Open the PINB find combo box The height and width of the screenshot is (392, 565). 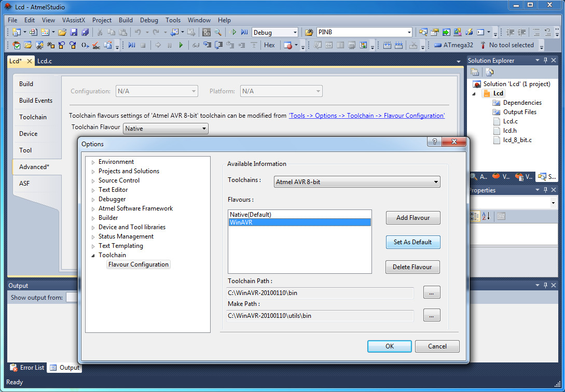point(364,32)
